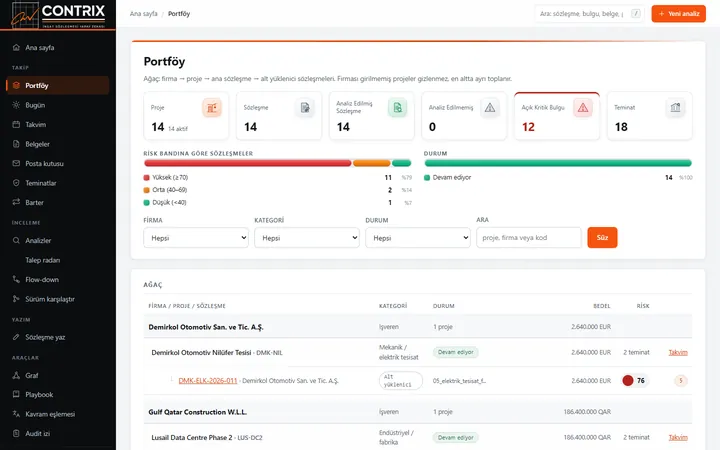Click Devam ediyor badge in Demirkol Nilüfer row
The width and height of the screenshot is (720, 450).
coord(456,352)
